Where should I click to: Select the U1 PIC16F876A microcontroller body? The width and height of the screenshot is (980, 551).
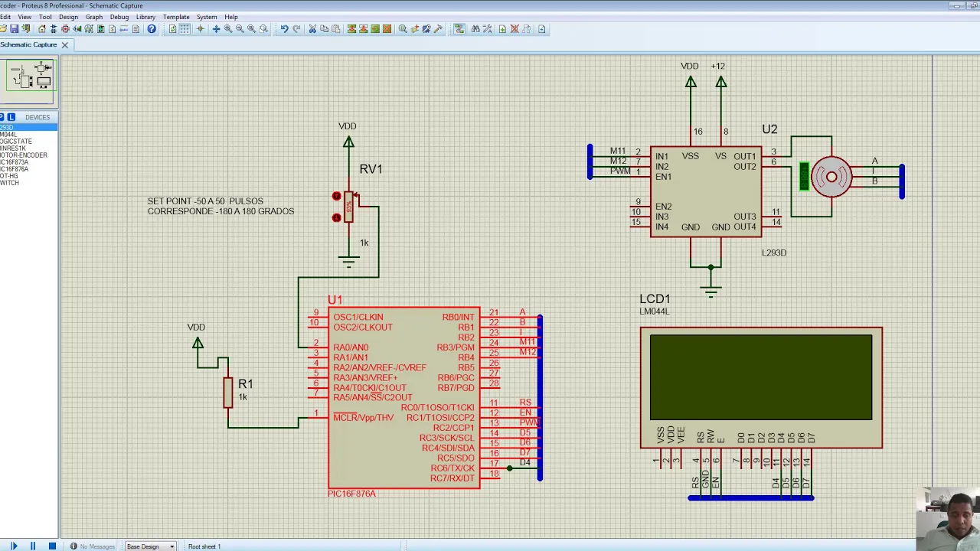click(404, 398)
